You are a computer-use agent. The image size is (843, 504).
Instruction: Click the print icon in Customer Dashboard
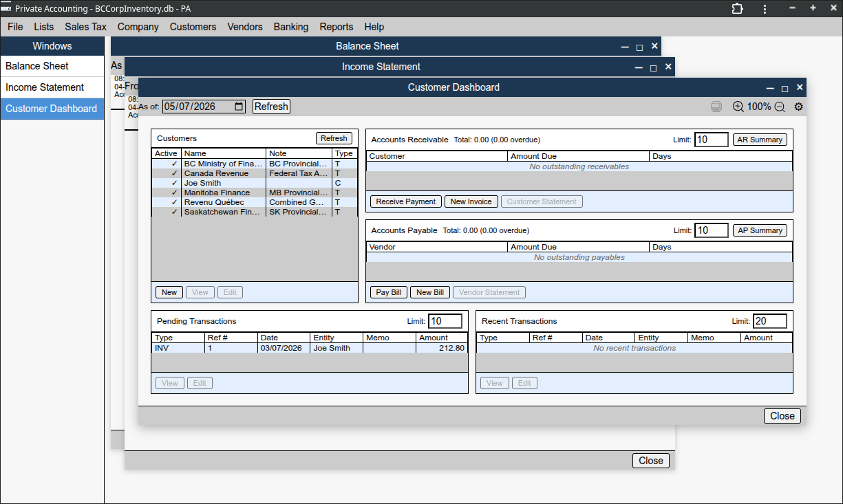click(x=716, y=107)
